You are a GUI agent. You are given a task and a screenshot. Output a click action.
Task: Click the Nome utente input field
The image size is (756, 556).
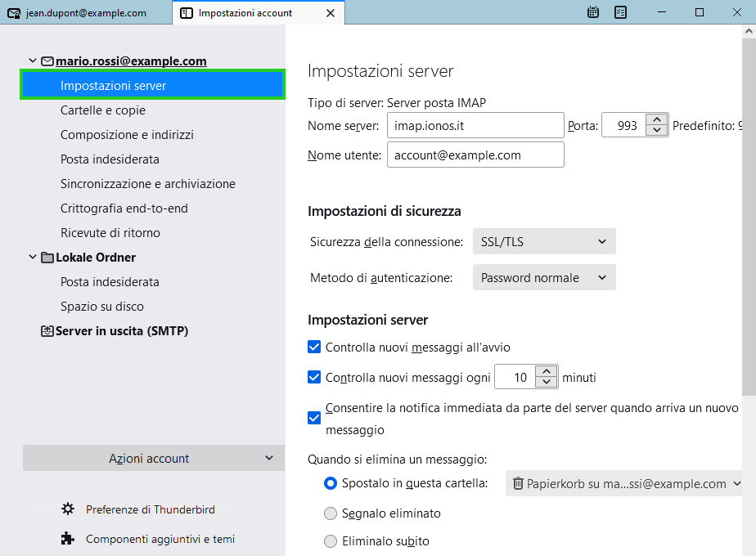[x=475, y=155]
